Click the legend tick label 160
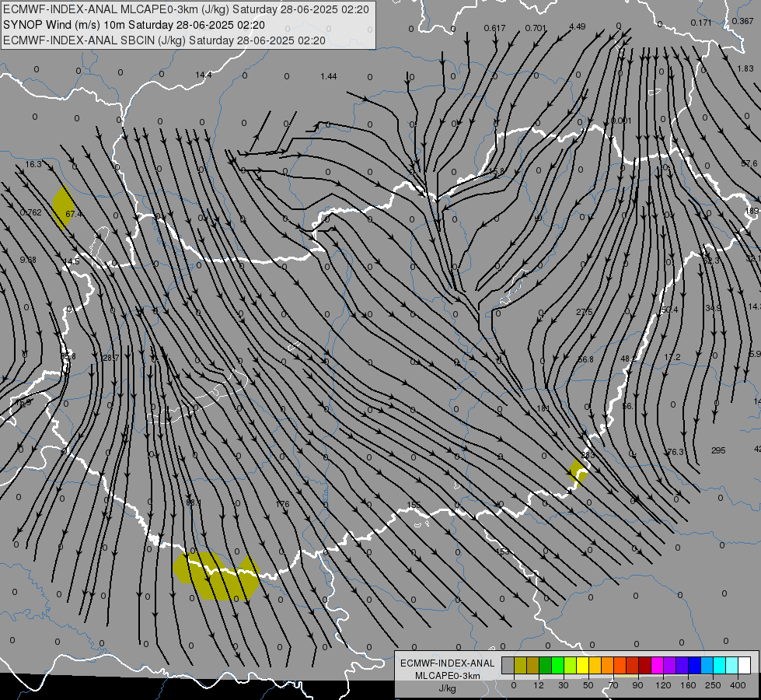This screenshot has width=761, height=700. pos(688,685)
